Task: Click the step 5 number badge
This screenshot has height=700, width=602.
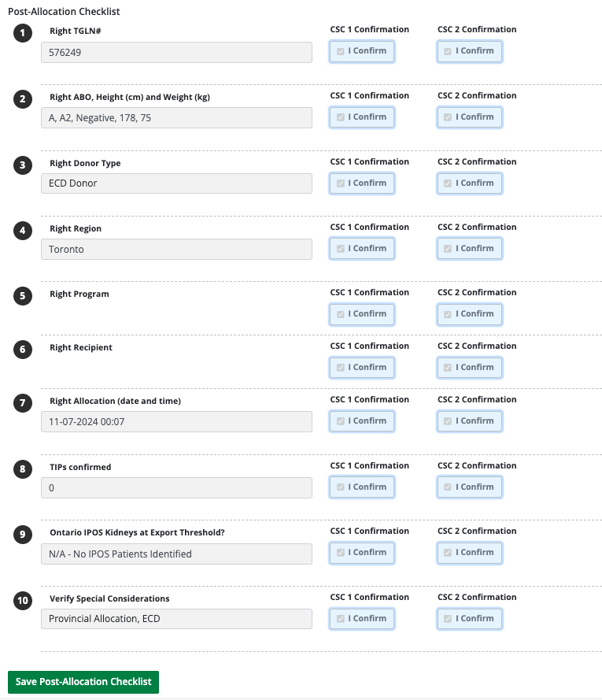Action: [22, 296]
